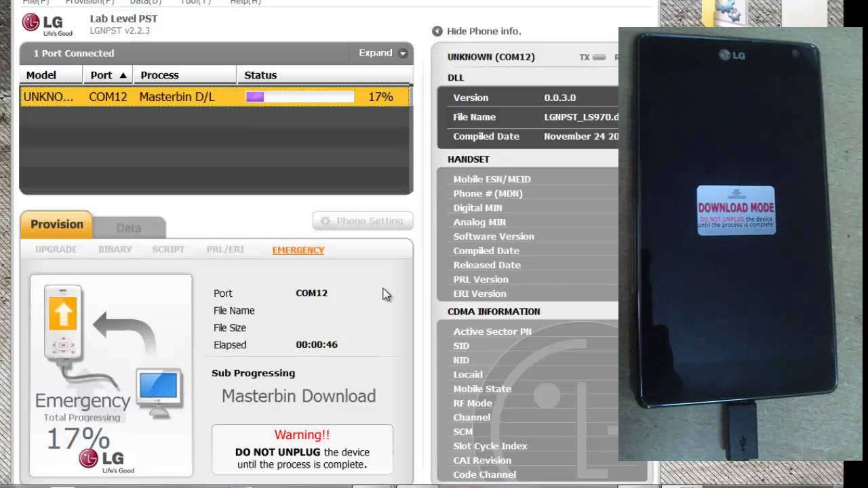Open the SCRIPT sub-tab
This screenshot has height=488, width=868.
coord(168,249)
